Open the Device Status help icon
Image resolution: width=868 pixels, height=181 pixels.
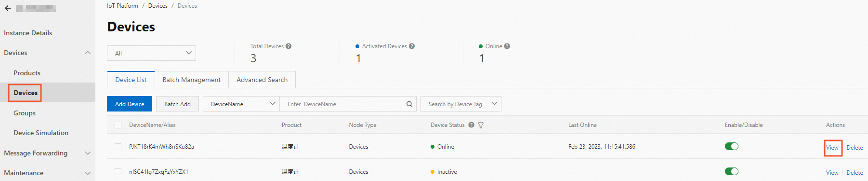click(x=472, y=125)
